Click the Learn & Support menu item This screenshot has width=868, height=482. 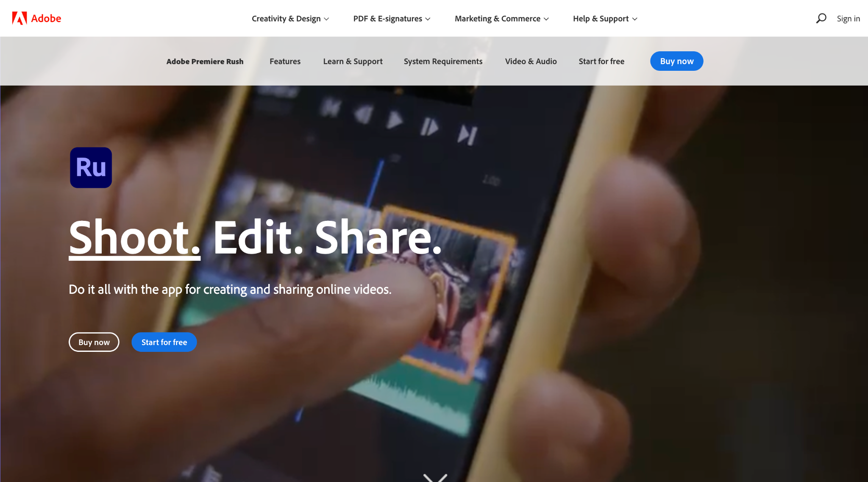[353, 61]
